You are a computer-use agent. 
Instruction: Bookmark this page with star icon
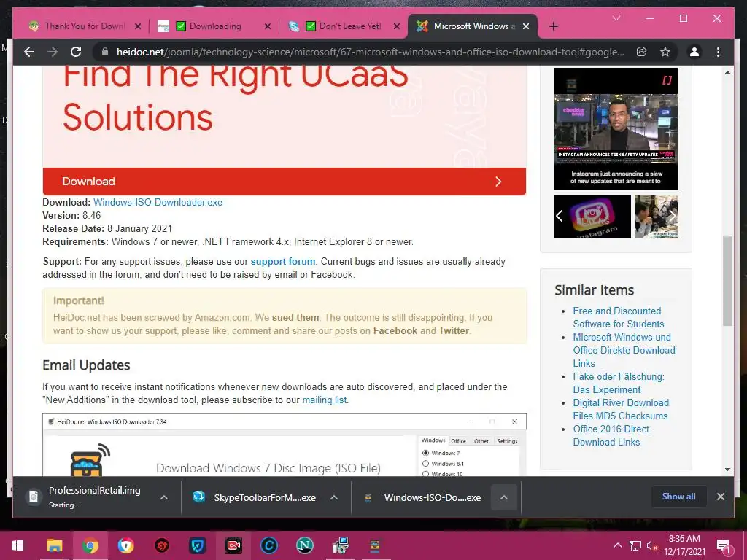[665, 52]
